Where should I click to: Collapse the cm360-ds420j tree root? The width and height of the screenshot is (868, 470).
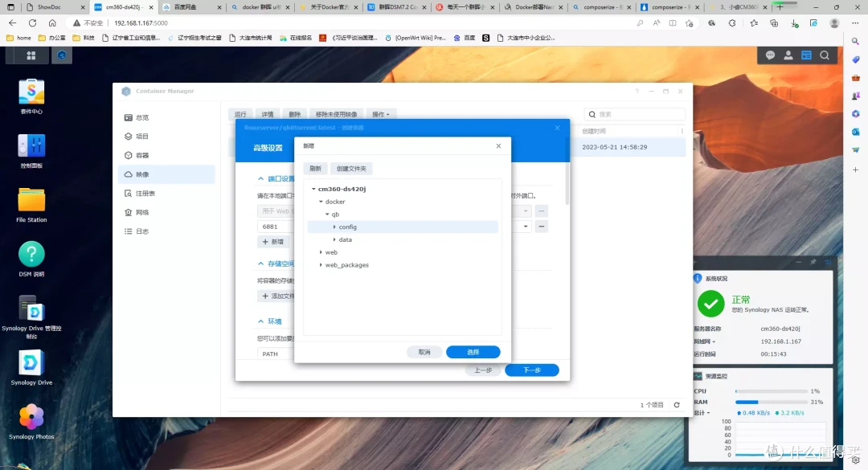(x=313, y=189)
